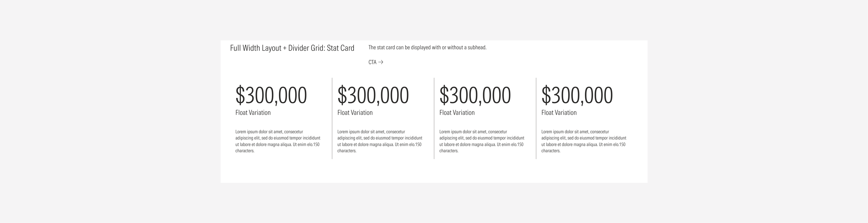This screenshot has width=868, height=223.
Task: Click the third card's Lorem ipsum paragraph
Action: coord(482,141)
